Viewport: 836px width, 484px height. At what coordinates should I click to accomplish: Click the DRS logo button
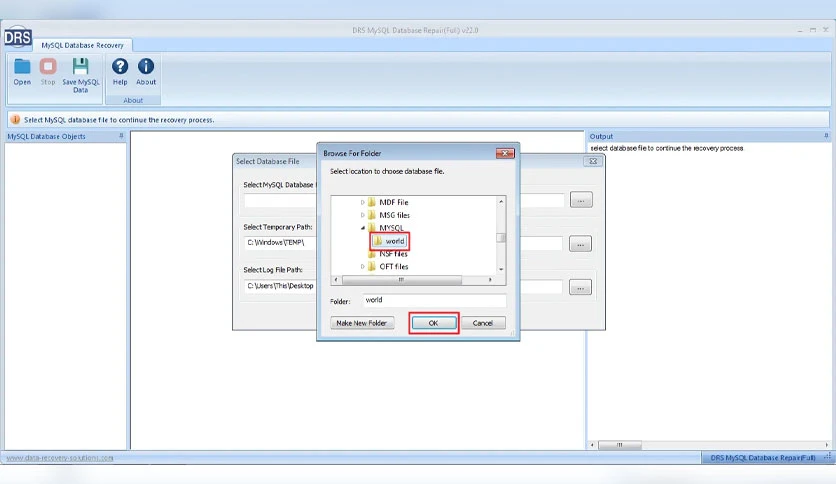click(18, 37)
